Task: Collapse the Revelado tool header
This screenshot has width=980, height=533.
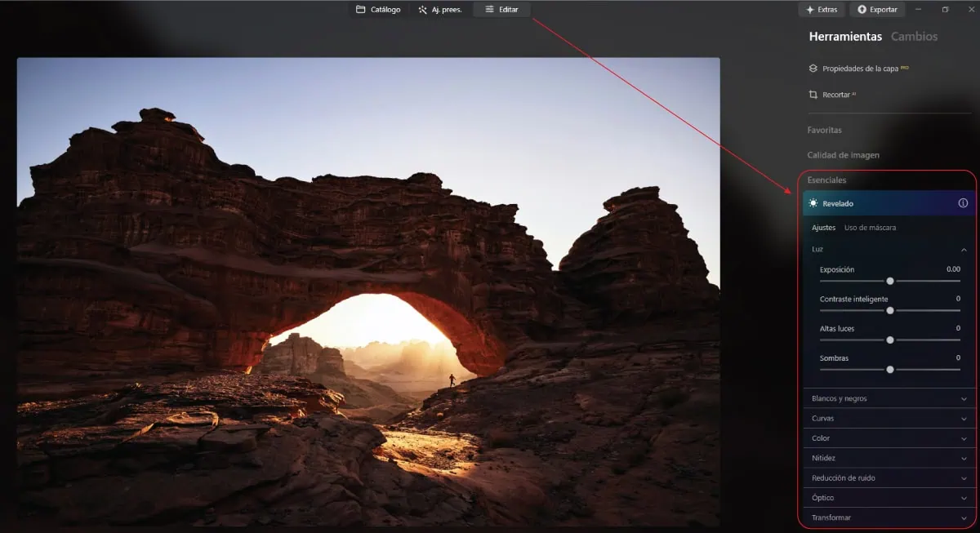Action: [x=889, y=203]
